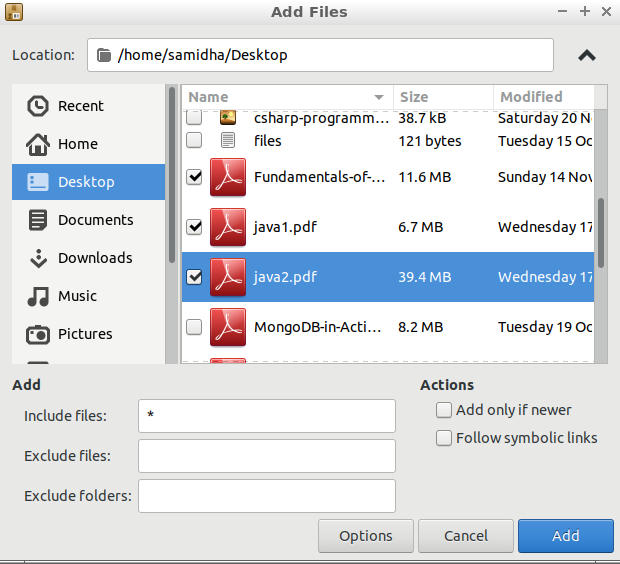
Task: Click the csharp-programm image file icon
Action: coord(228,117)
